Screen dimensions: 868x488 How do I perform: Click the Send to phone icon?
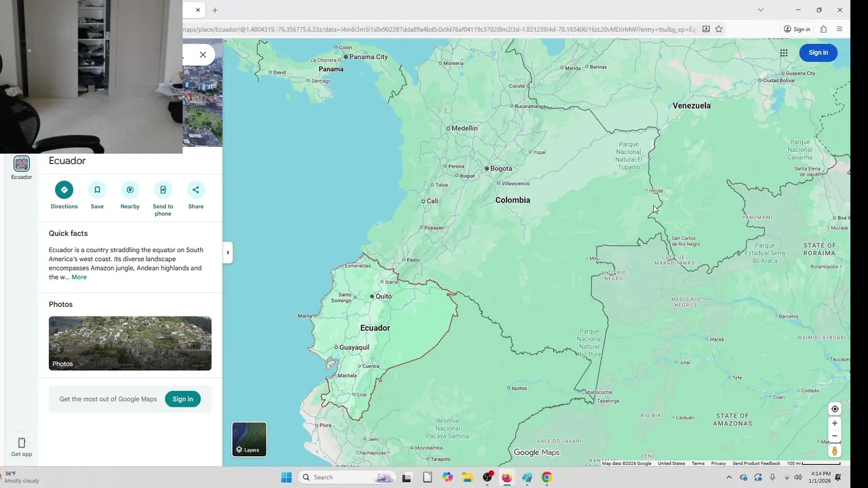(x=163, y=190)
